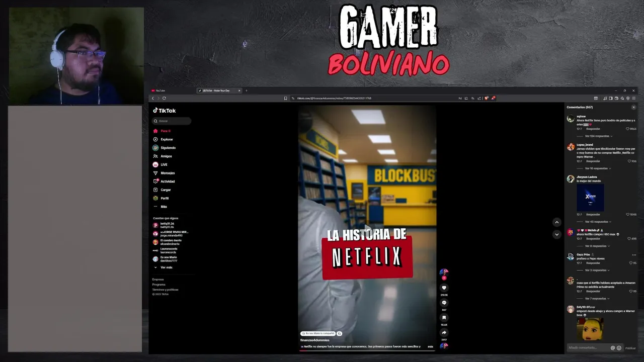Open the sound disc icon below share
The height and width of the screenshot is (362, 644).
click(x=444, y=345)
